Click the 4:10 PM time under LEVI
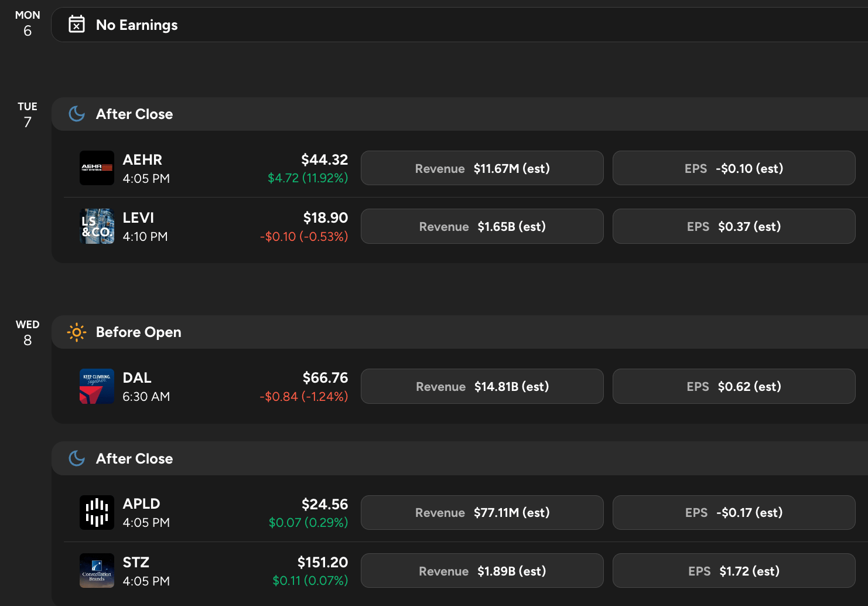This screenshot has height=606, width=868. (x=145, y=236)
